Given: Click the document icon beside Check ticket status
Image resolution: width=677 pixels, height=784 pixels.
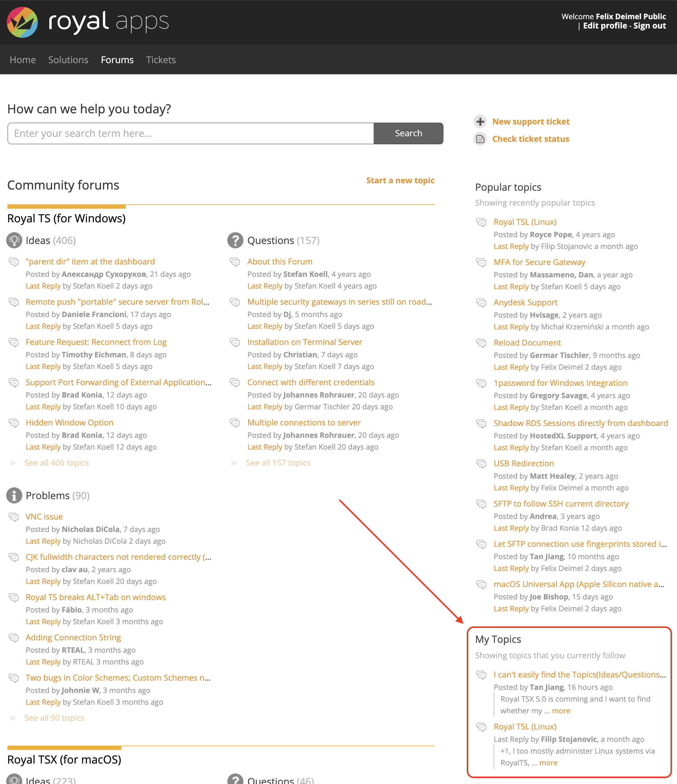Looking at the screenshot, I should 480,139.
